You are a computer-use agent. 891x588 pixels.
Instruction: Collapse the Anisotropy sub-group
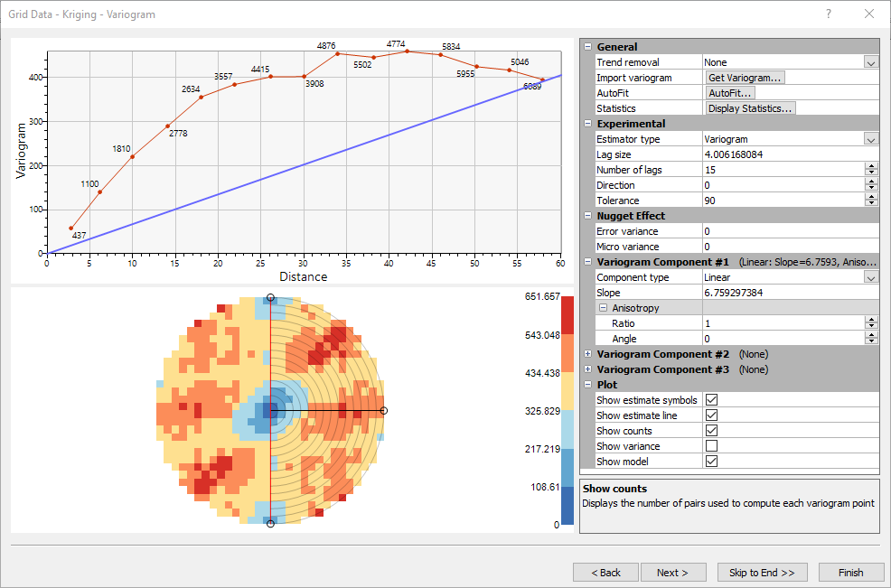click(x=604, y=308)
